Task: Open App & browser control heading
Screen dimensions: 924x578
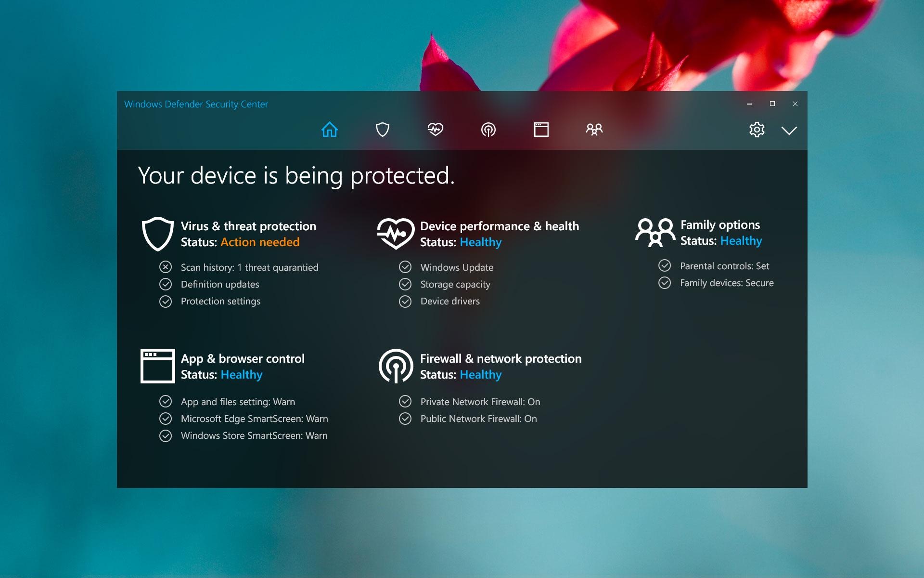Action: point(243,358)
